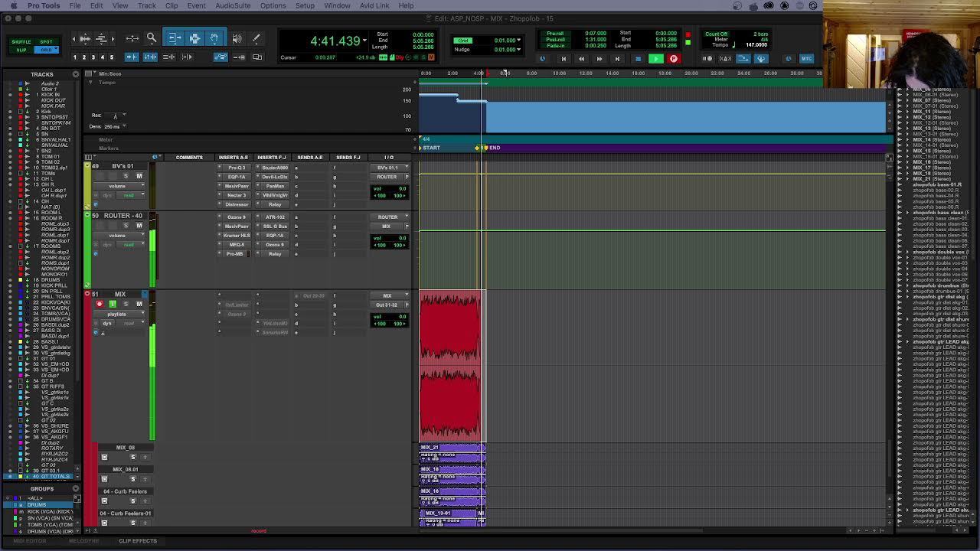The width and height of the screenshot is (980, 551).
Task: Recall zoom preset 3
Action: pos(93,57)
